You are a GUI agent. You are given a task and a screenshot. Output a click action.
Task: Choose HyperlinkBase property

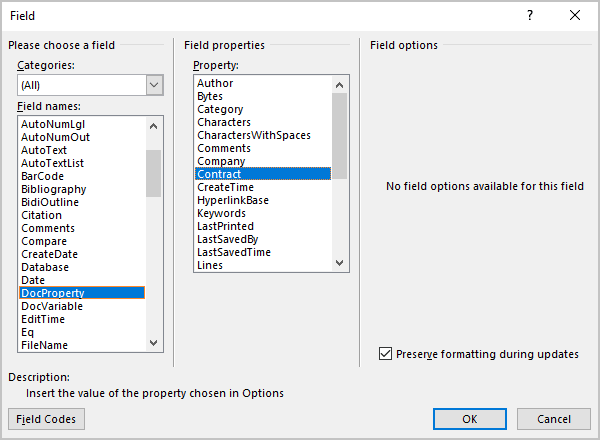tap(263, 200)
